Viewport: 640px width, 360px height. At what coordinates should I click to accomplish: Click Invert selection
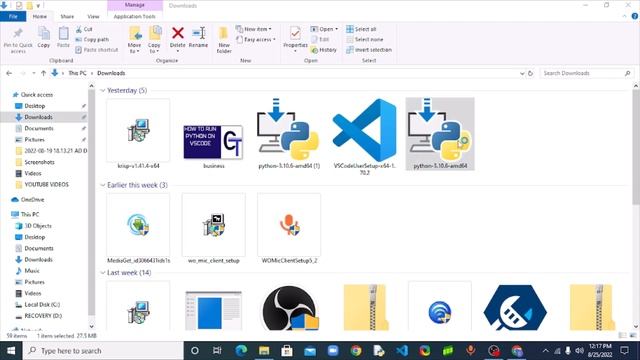[x=369, y=50]
